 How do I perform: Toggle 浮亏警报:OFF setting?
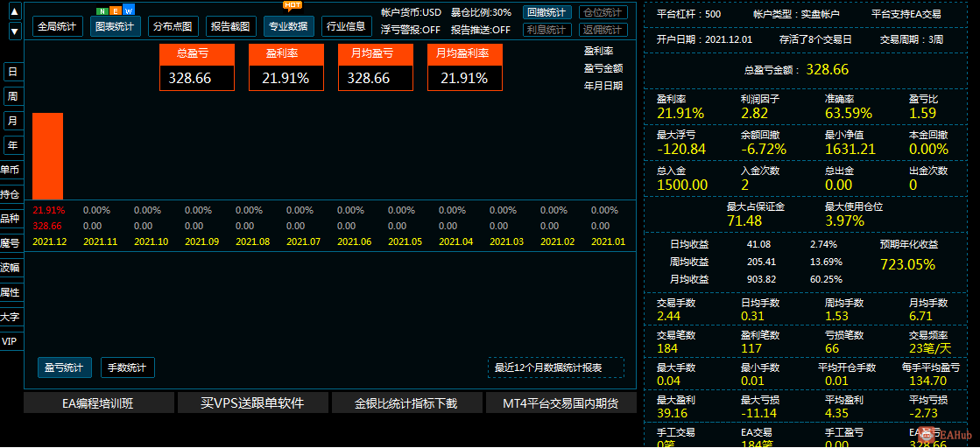[409, 30]
